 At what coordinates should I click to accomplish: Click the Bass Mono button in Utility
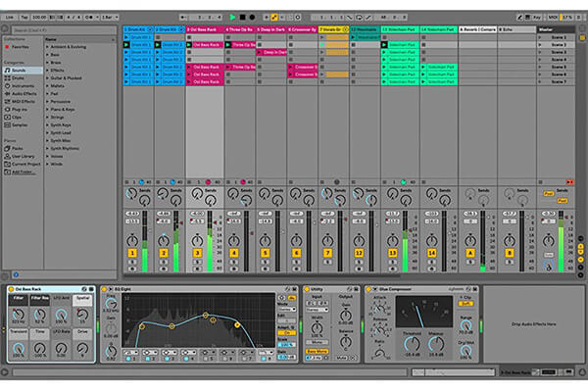click(318, 352)
